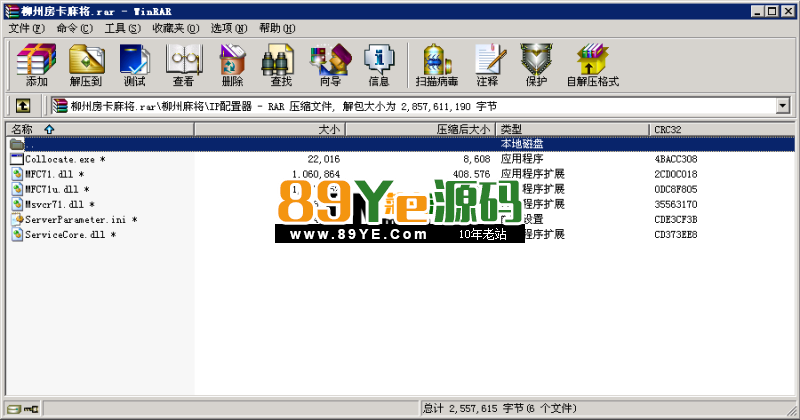Click the CRC value CDE3CF3B
This screenshot has width=800, height=420.
click(x=676, y=219)
